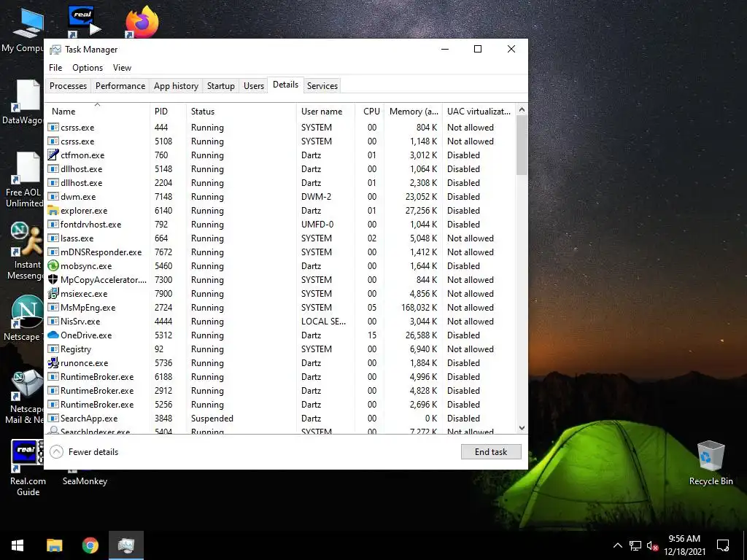Click the lsass.exe process icon
This screenshot has height=560, width=747.
53,238
